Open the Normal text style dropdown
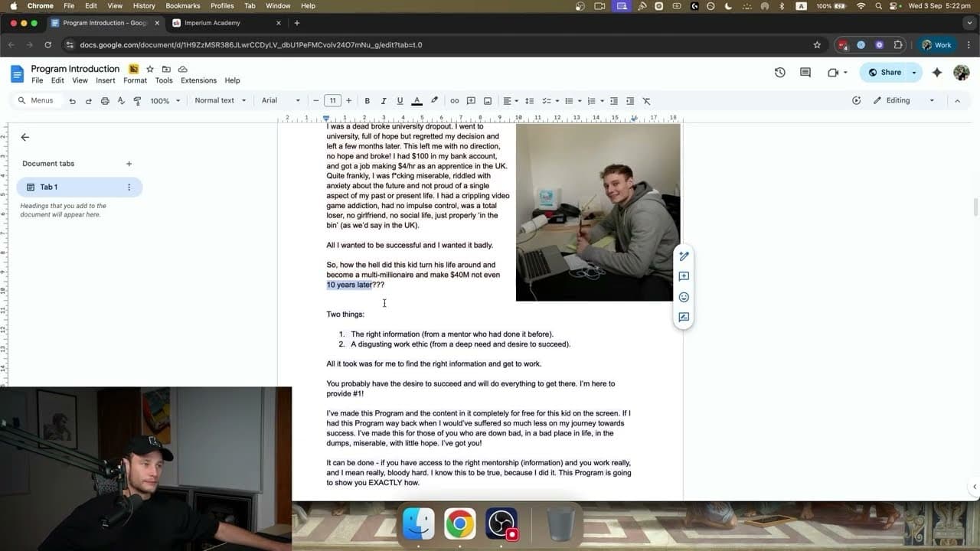 pyautogui.click(x=220, y=101)
